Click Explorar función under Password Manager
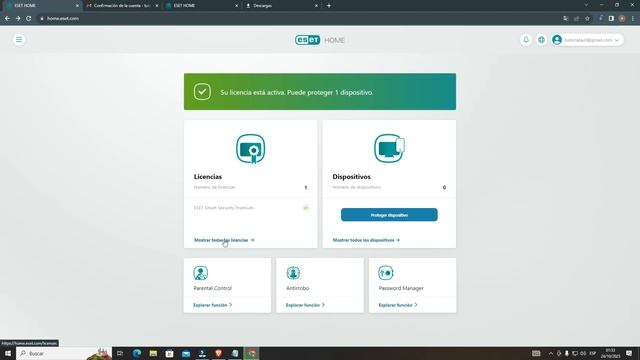 coord(398,305)
